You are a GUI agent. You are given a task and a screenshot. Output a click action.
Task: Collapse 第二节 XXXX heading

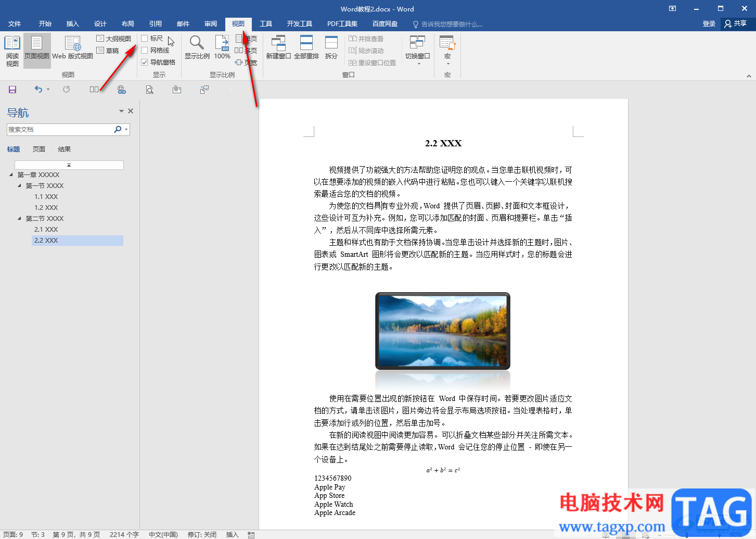[x=20, y=219]
